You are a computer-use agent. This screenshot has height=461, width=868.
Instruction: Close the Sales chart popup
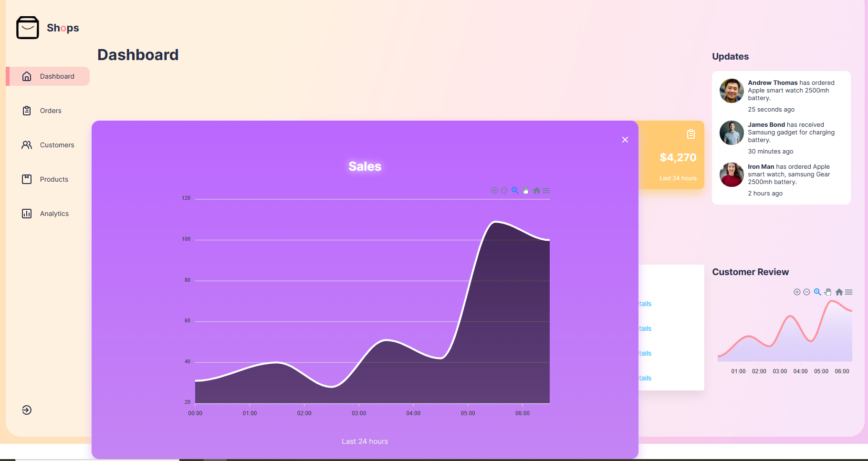(x=625, y=140)
